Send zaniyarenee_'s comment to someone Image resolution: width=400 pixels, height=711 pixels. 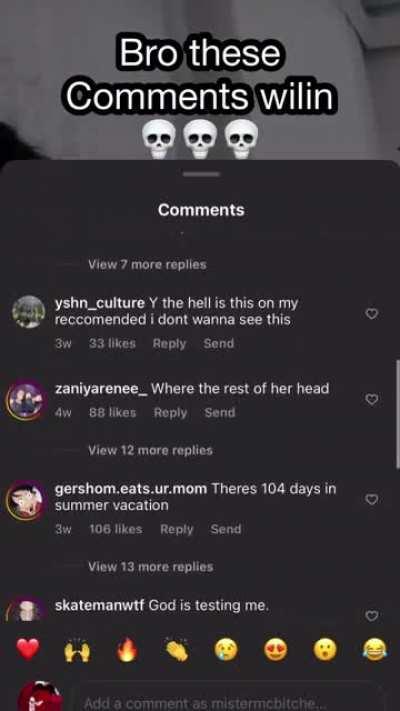pos(220,413)
